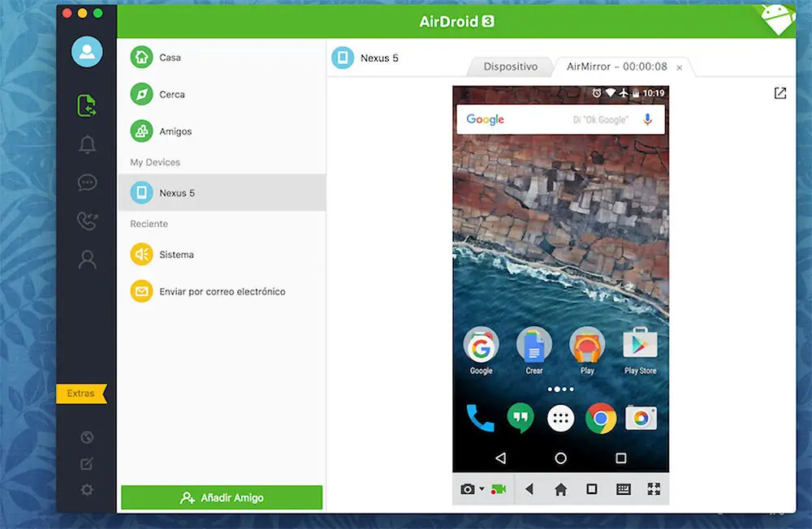Open the Play folder on phone
This screenshot has width=812, height=529.
[x=587, y=351]
